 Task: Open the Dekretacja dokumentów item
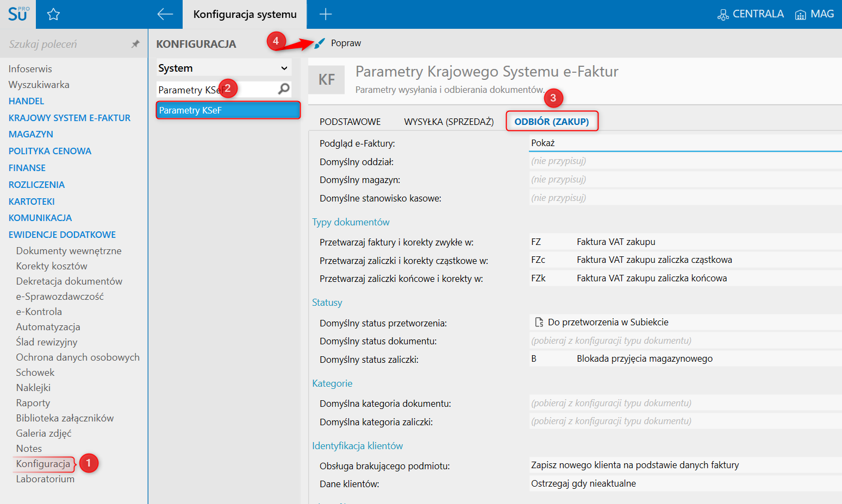click(x=69, y=281)
